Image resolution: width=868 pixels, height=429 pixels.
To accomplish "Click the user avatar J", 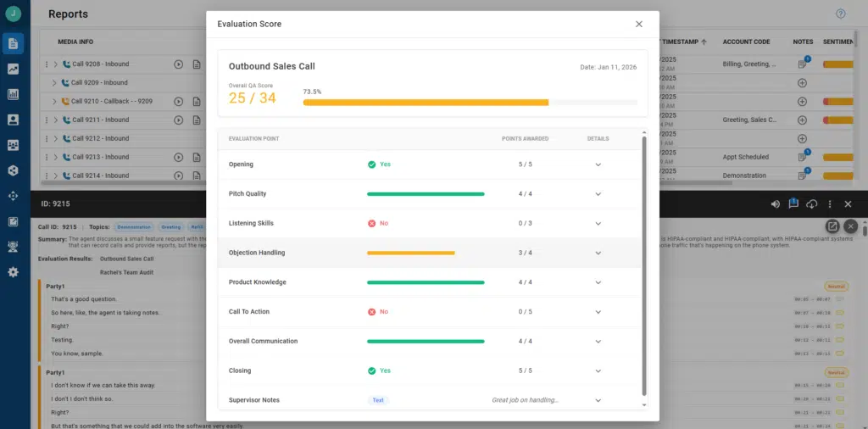I will (x=13, y=14).
